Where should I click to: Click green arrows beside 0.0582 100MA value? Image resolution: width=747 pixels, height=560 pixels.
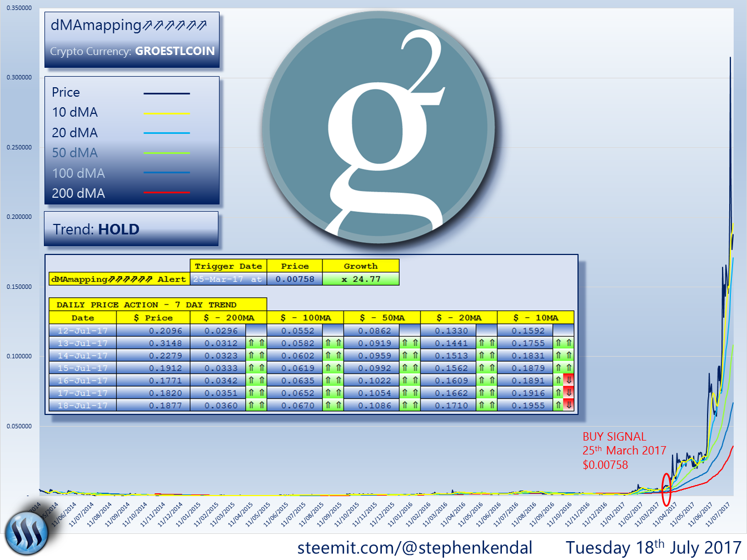coord(333,343)
